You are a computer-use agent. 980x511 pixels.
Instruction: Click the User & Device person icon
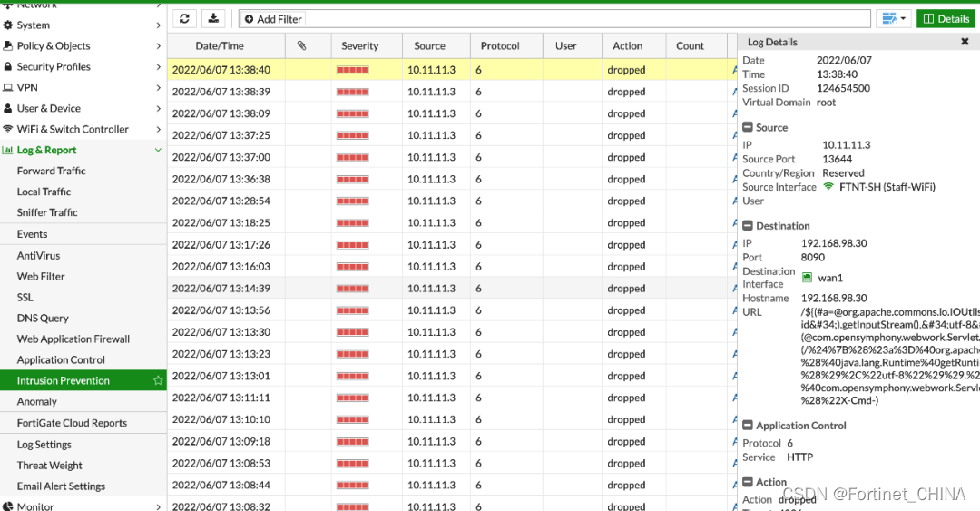coord(7,108)
